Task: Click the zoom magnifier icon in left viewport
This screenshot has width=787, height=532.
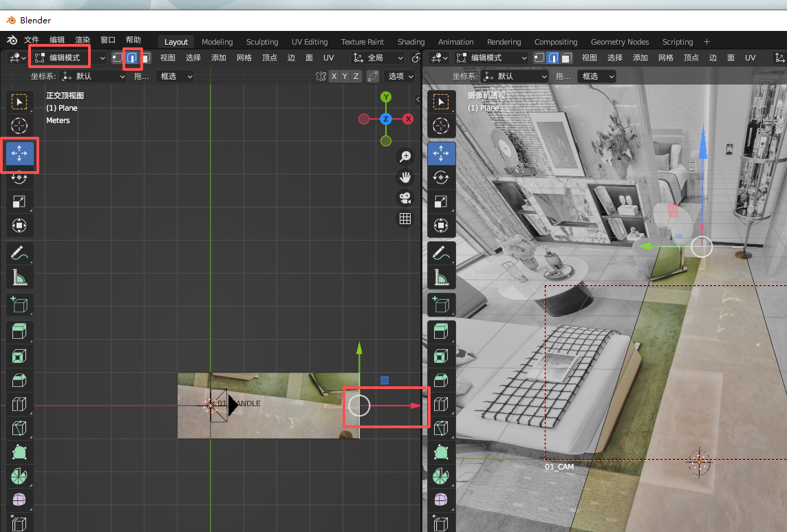Action: (x=405, y=157)
